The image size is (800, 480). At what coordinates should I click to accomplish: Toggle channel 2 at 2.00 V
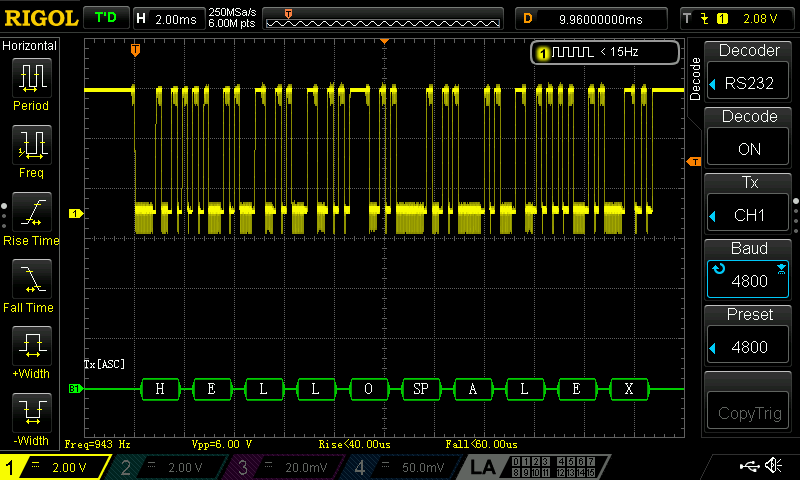click(166, 467)
